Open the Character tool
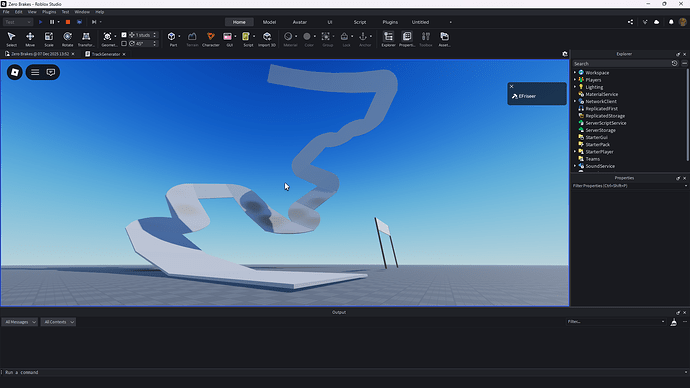Screen dimensions: 690x388 (211, 39)
